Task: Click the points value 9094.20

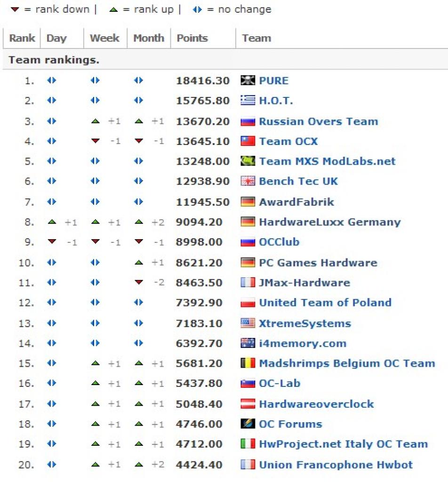Action: point(199,222)
